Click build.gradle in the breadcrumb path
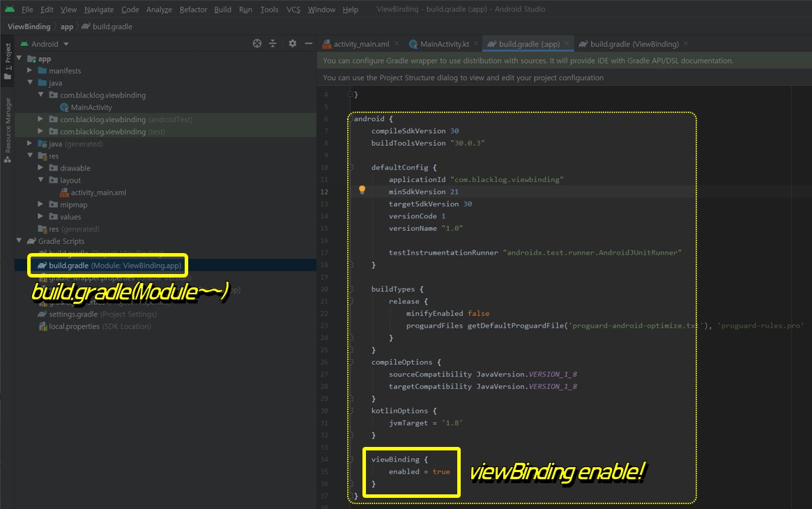The image size is (812, 509). coord(112,26)
